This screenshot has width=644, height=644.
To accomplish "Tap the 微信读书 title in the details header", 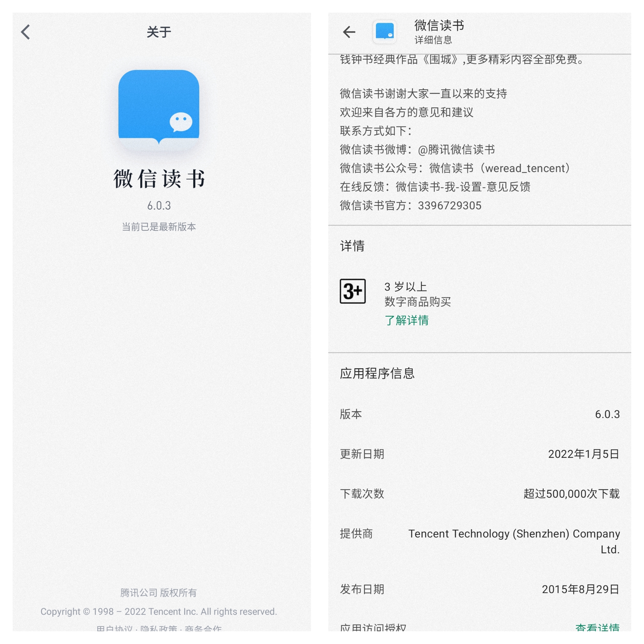I will (439, 25).
